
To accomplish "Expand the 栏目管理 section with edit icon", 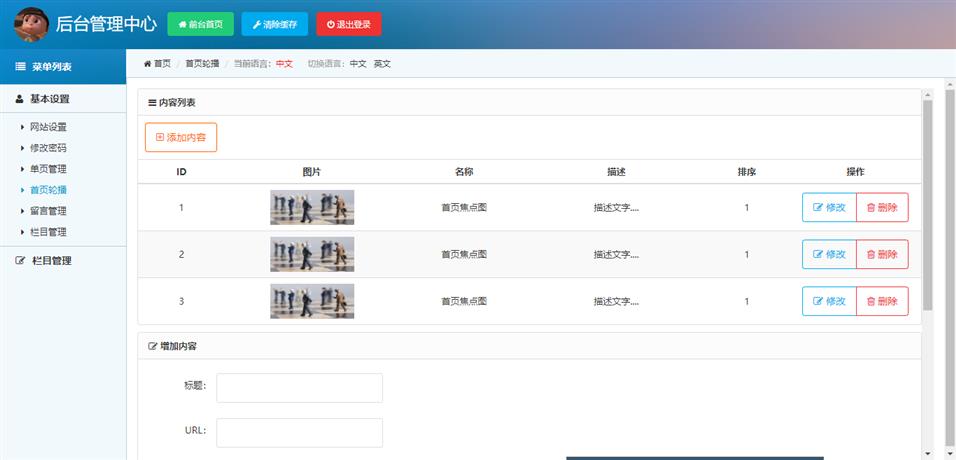I will [x=63, y=261].
